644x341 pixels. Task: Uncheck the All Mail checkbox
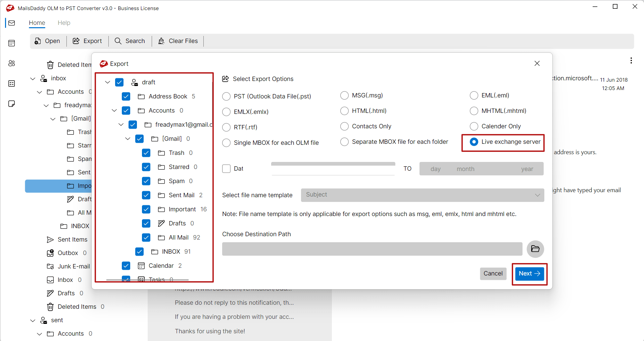coord(146,238)
